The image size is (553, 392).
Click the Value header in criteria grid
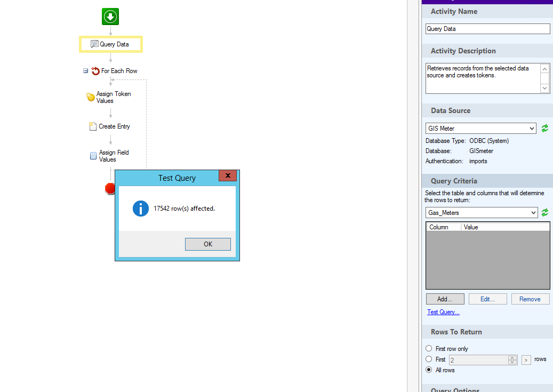point(506,227)
